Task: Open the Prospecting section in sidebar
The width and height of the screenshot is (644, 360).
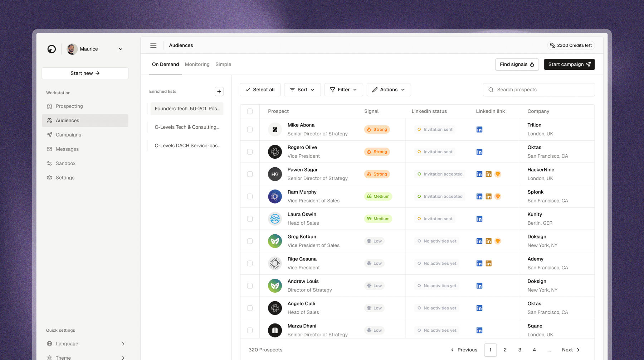Action: 69,106
